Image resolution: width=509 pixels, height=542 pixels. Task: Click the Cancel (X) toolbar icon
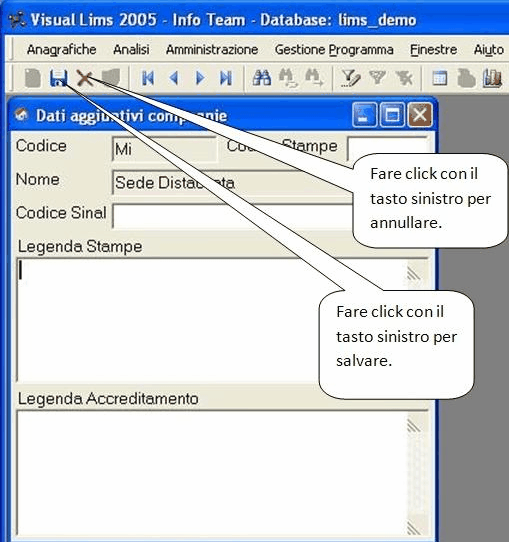pyautogui.click(x=85, y=78)
